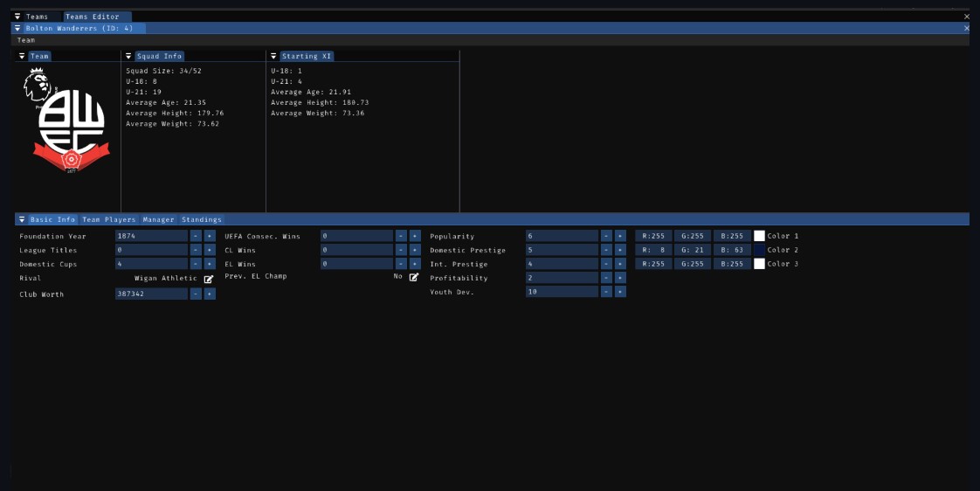Increment the Domestic Cups value
The width and height of the screenshot is (980, 491).
(x=210, y=264)
